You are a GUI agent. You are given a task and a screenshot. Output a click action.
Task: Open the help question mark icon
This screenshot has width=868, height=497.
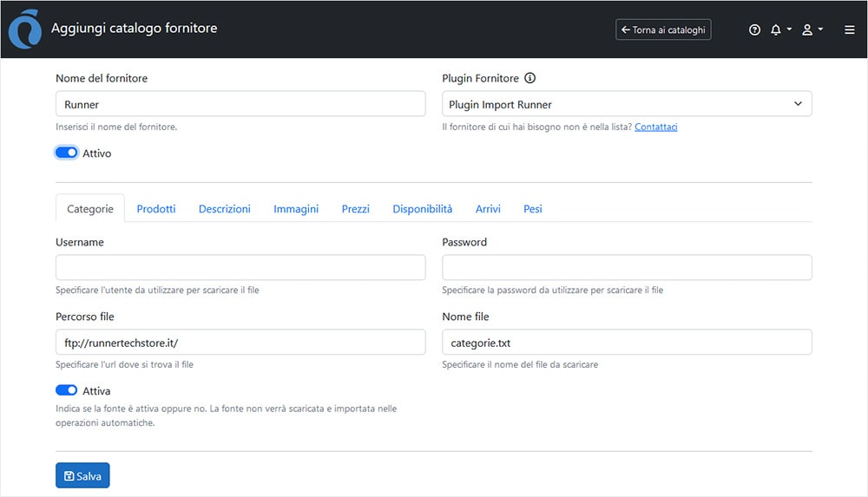(x=754, y=29)
